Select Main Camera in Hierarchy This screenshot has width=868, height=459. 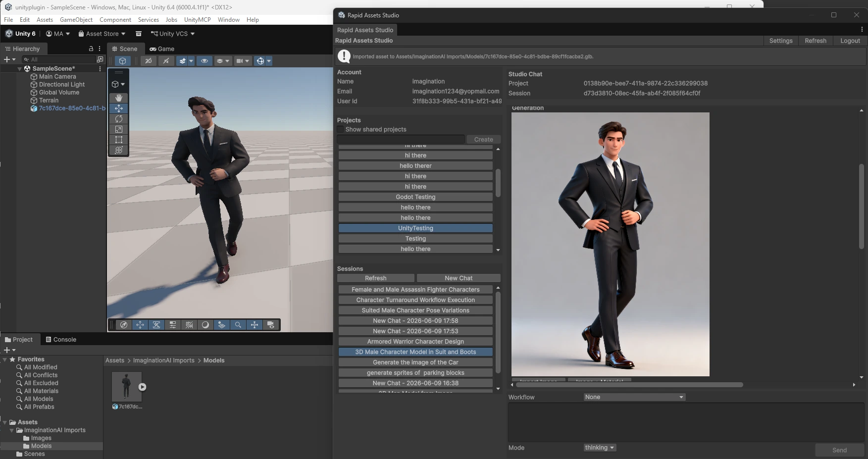[x=57, y=77]
